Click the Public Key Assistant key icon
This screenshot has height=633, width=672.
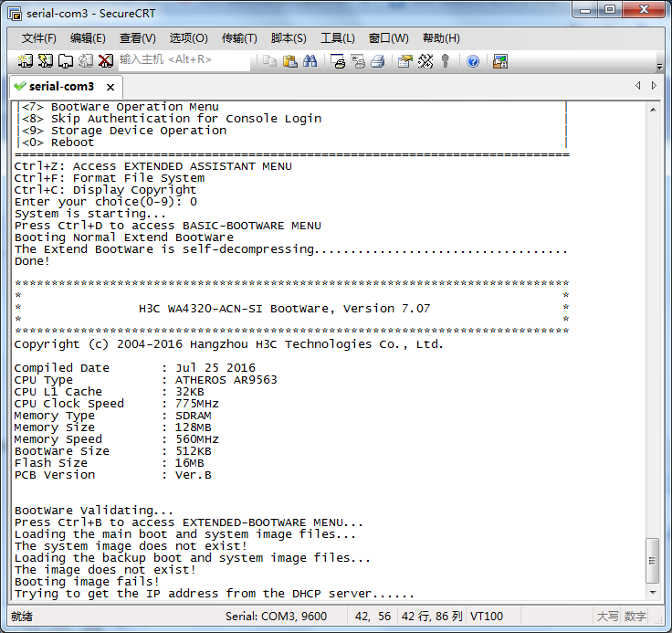[446, 61]
